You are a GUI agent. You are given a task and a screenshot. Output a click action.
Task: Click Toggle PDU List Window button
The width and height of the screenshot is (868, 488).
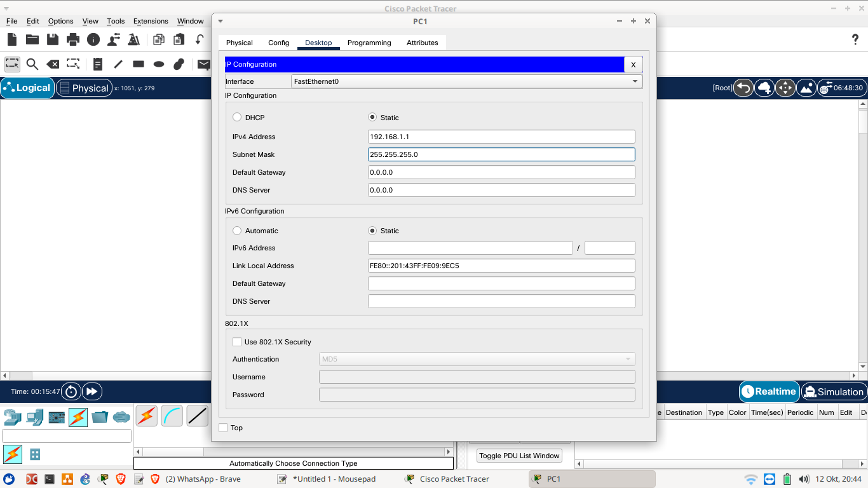coord(519,456)
